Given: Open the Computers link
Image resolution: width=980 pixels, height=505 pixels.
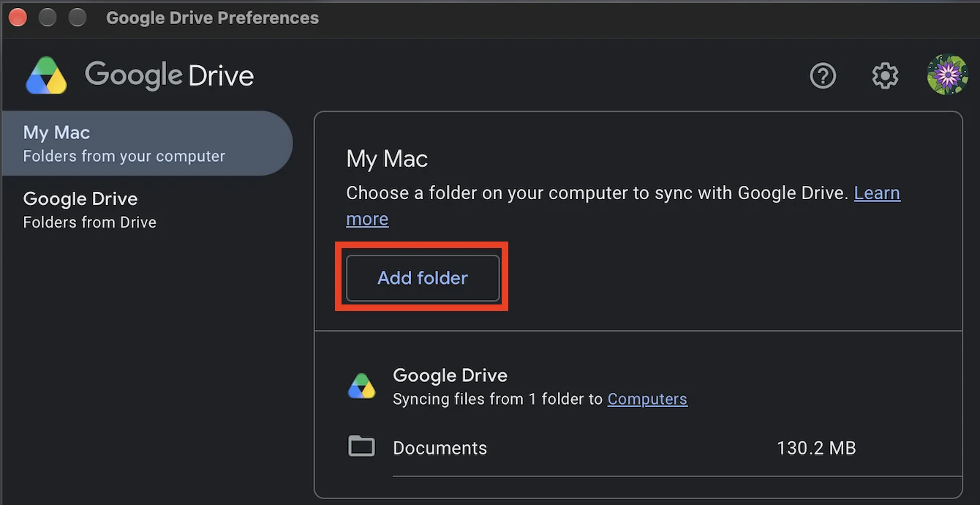Looking at the screenshot, I should (647, 399).
